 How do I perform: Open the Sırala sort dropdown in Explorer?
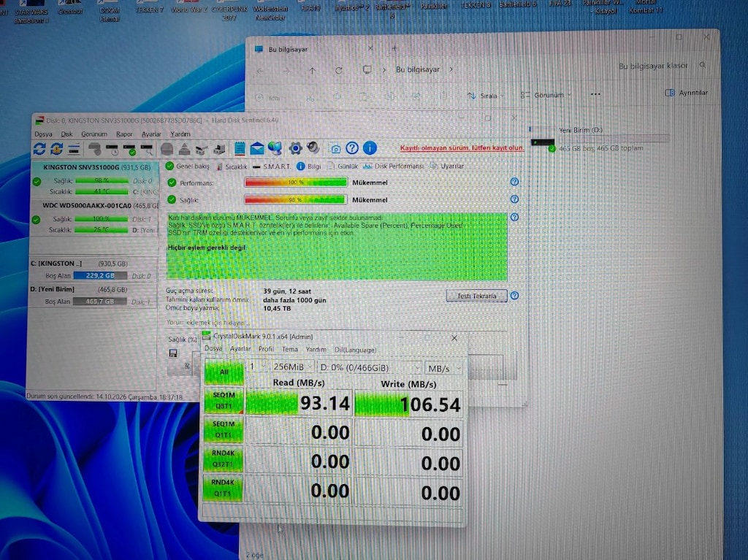click(485, 96)
